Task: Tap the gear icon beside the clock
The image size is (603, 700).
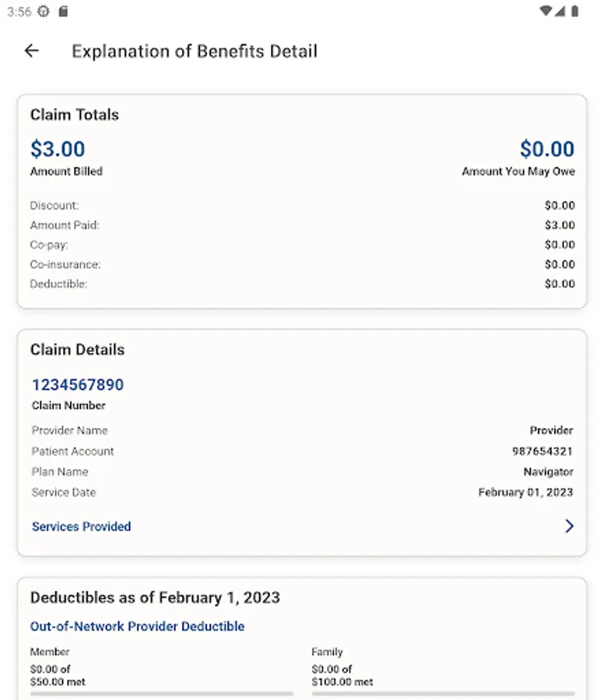Action: tap(44, 12)
